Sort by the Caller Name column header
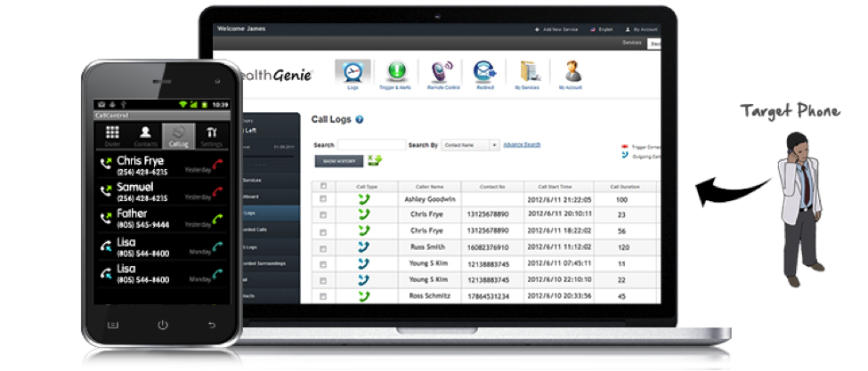 [x=430, y=187]
